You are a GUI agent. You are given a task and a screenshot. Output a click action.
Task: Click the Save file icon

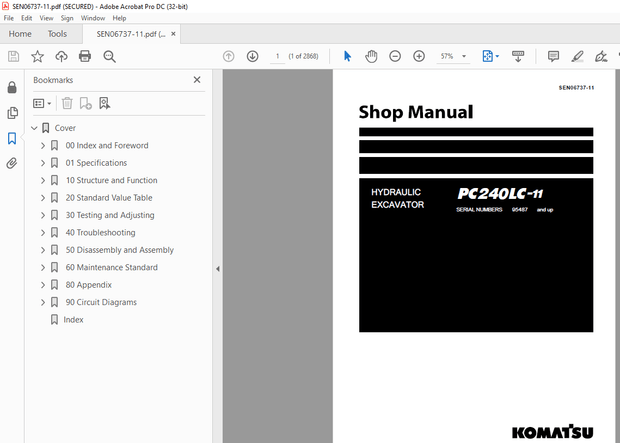[13, 57]
